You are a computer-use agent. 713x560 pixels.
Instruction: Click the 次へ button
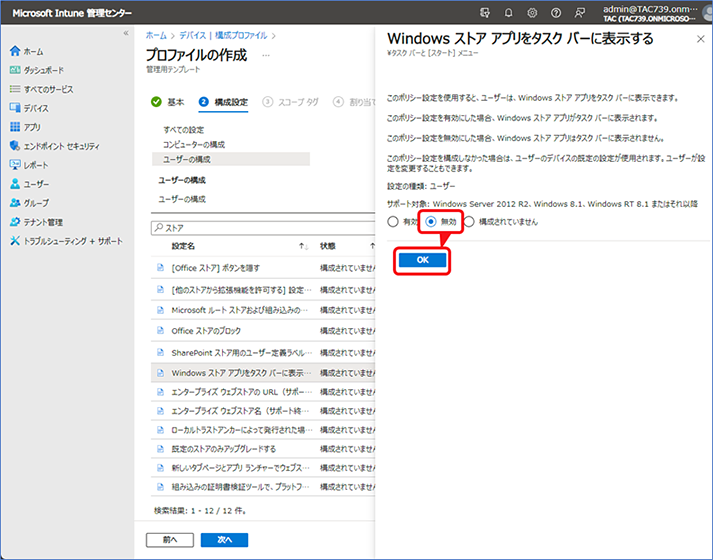(x=225, y=540)
